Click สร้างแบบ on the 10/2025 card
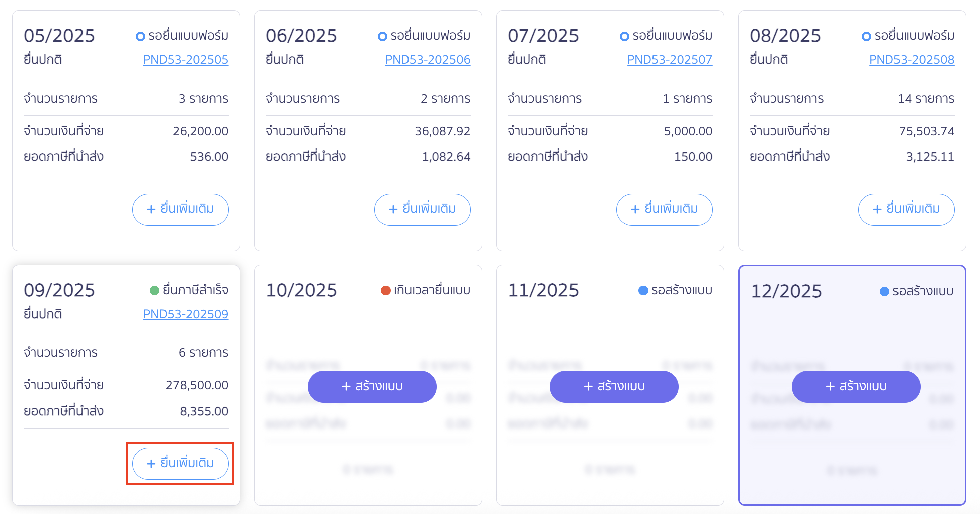 [372, 387]
